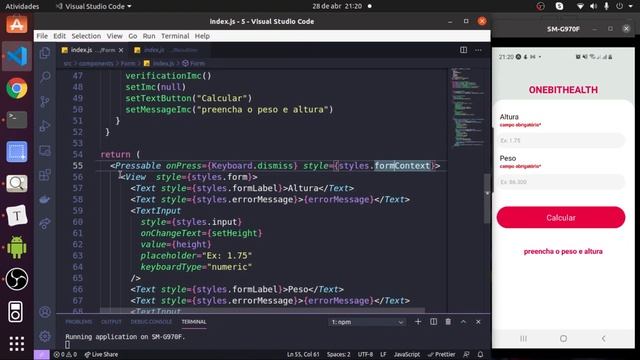640x360 pixels.
Task: Select TERMINAL panel tab
Action: click(194, 322)
